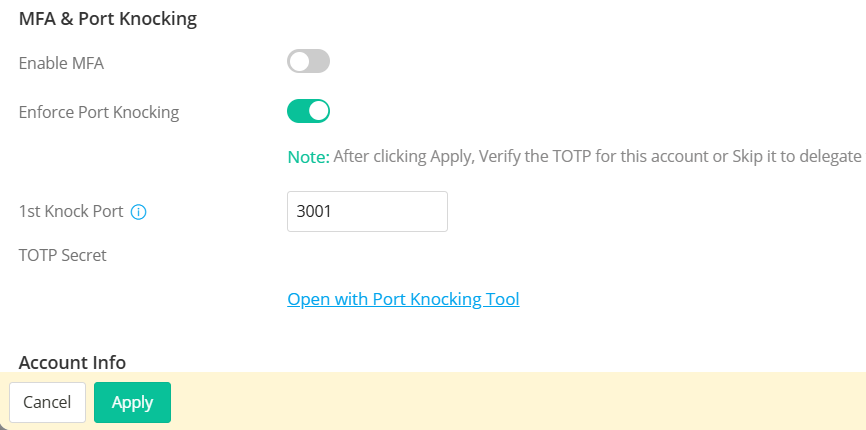Viewport: 866px width, 430px height.
Task: Enable the MFA toggle switch
Action: (x=308, y=62)
